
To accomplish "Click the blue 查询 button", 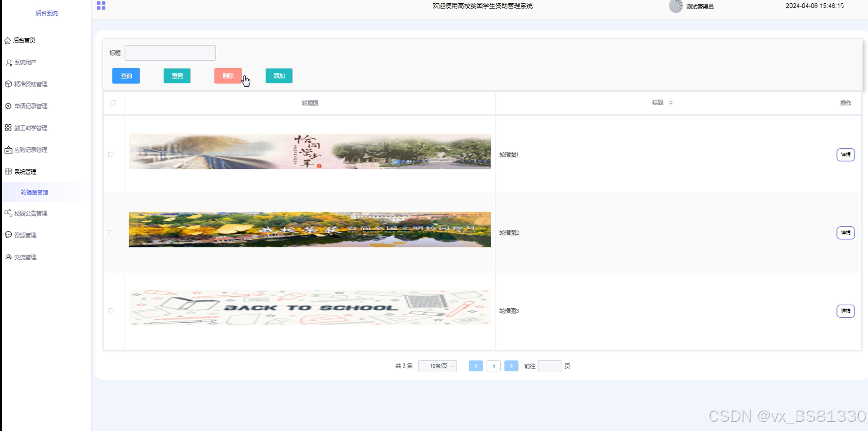I will pos(126,76).
